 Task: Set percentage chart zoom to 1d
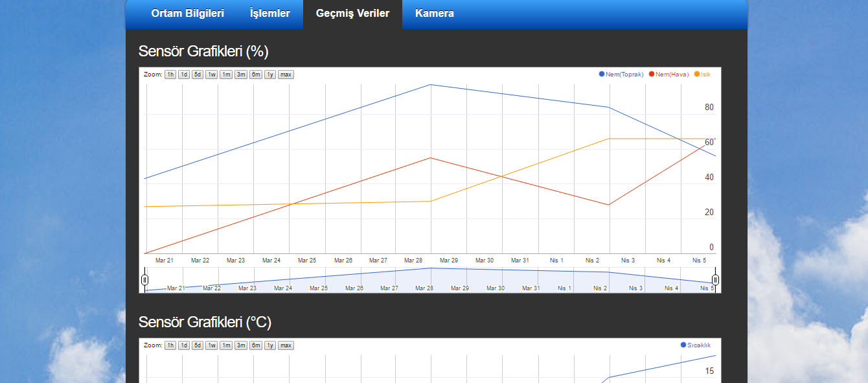click(x=184, y=75)
